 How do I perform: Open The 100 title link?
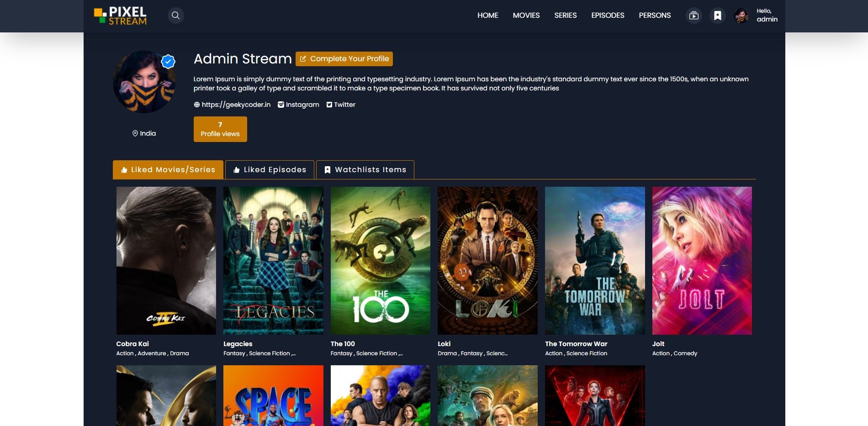[x=343, y=344]
